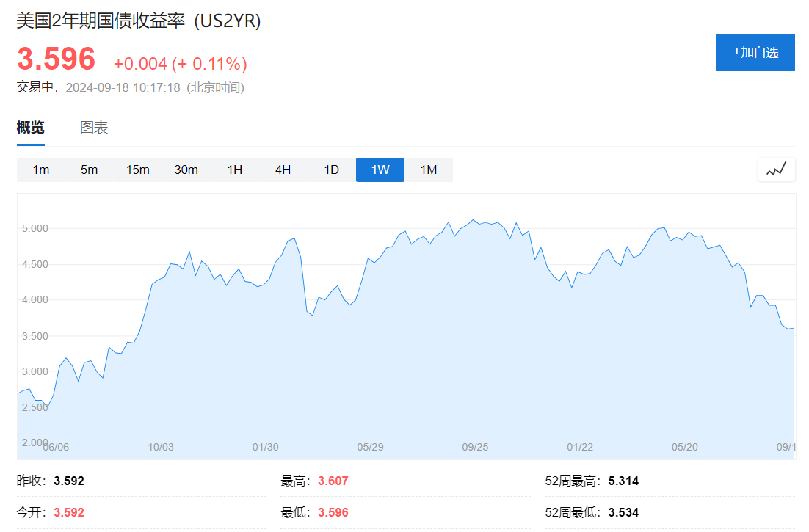Click the 最低 value 3.596

[333, 512]
